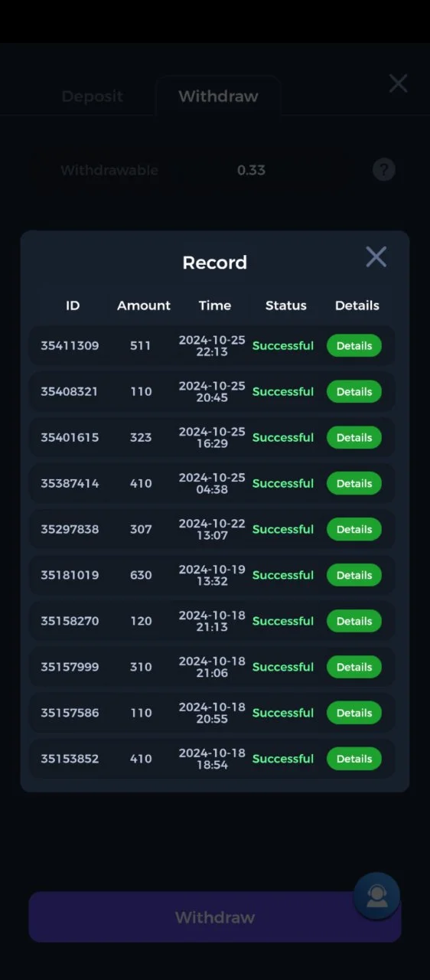Show Details for record 35401615
Image resolution: width=430 pixels, height=980 pixels.
click(354, 437)
